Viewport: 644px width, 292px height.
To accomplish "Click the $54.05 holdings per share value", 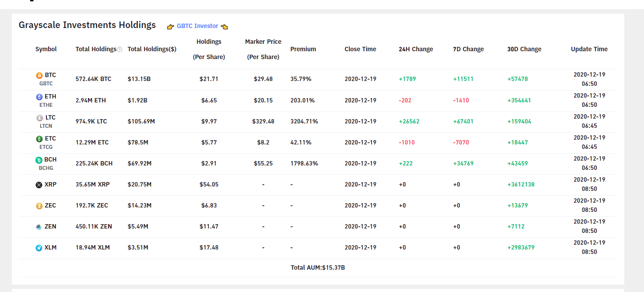I will 209,184.
